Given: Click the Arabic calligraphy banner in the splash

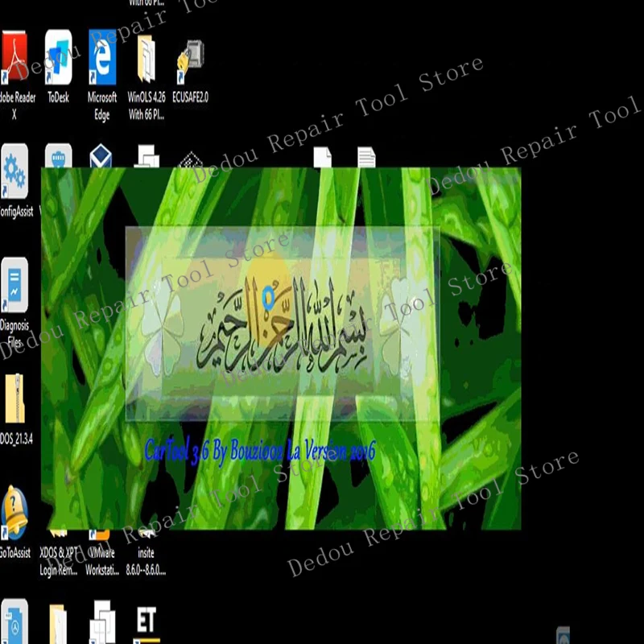Looking at the screenshot, I should click(283, 324).
